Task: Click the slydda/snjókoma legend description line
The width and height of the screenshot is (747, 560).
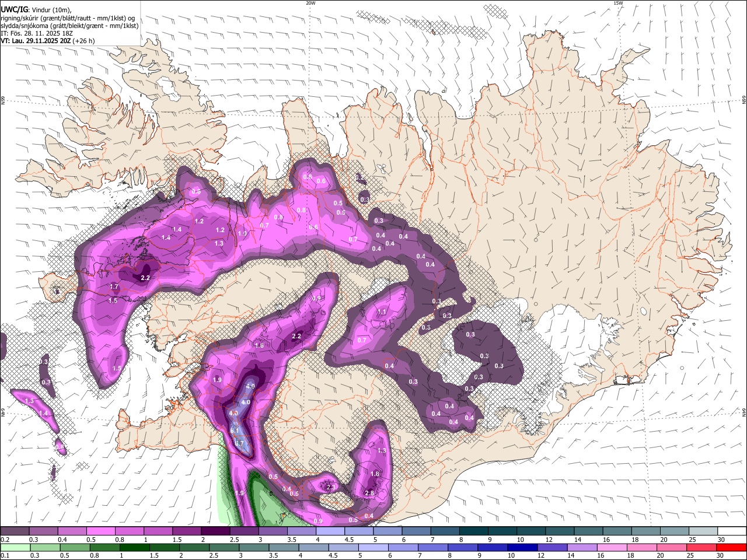Action: pyautogui.click(x=69, y=26)
